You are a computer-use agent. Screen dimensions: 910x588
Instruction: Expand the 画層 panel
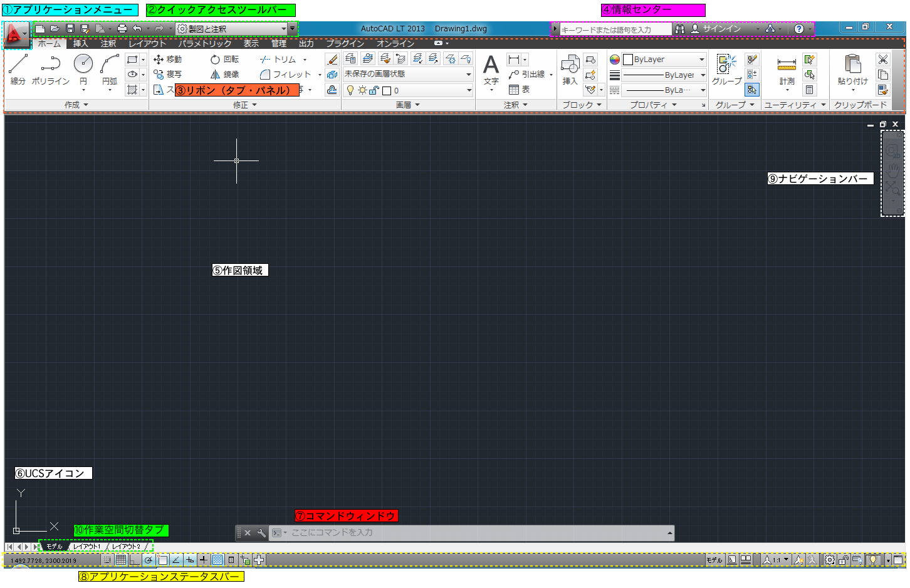coord(408,105)
